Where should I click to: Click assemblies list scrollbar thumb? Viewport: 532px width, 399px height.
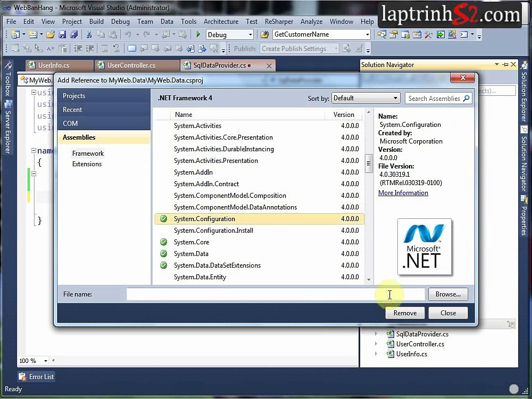(x=369, y=163)
